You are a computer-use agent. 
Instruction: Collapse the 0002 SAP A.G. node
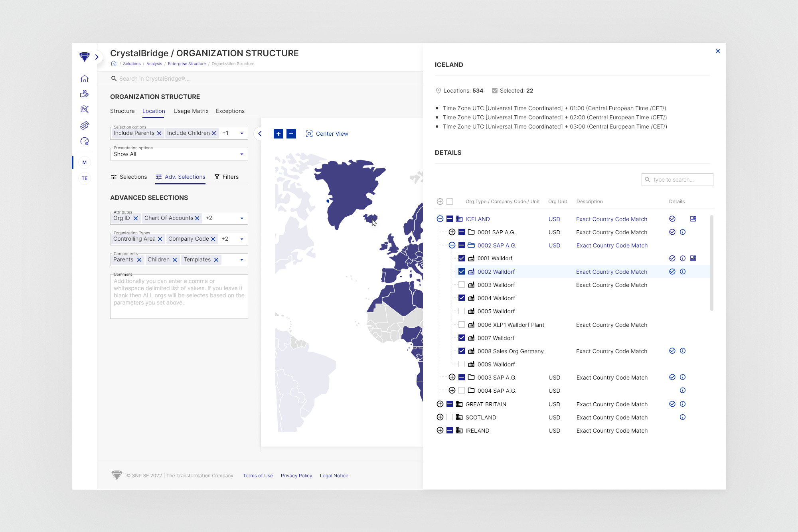(452, 245)
